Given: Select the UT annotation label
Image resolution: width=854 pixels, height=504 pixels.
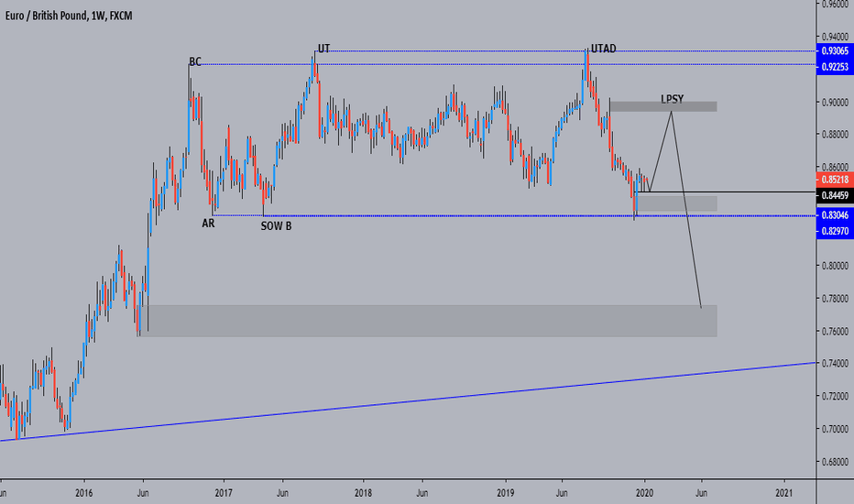Looking at the screenshot, I should coord(323,48).
